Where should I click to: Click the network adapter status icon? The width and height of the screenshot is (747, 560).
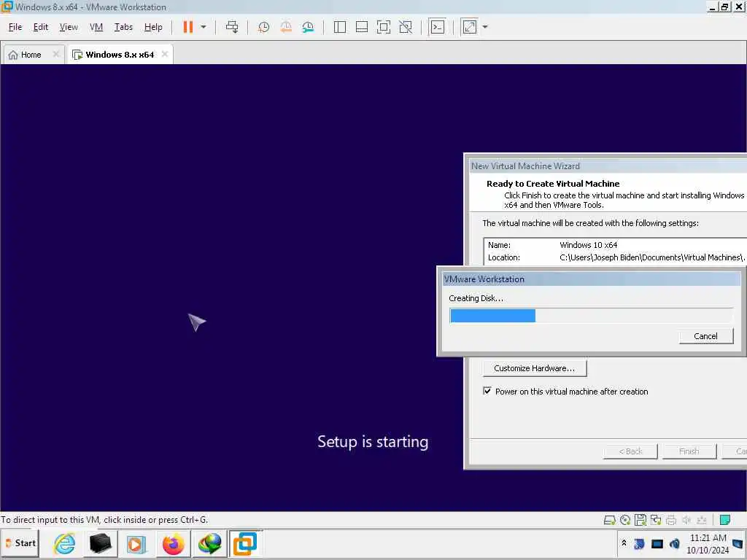coord(656,520)
